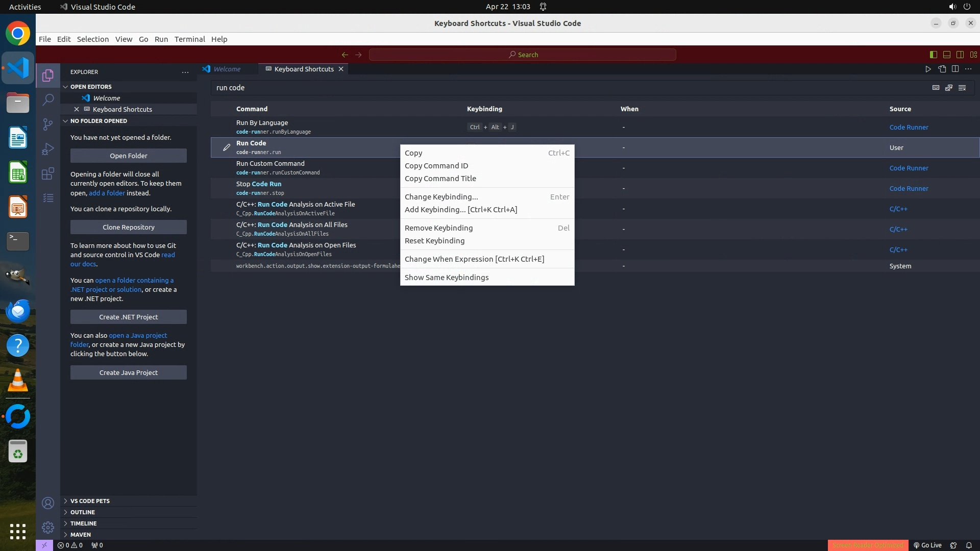The height and width of the screenshot is (551, 980).
Task: Click Sort by Precedence icon
Action: pyautogui.click(x=949, y=88)
